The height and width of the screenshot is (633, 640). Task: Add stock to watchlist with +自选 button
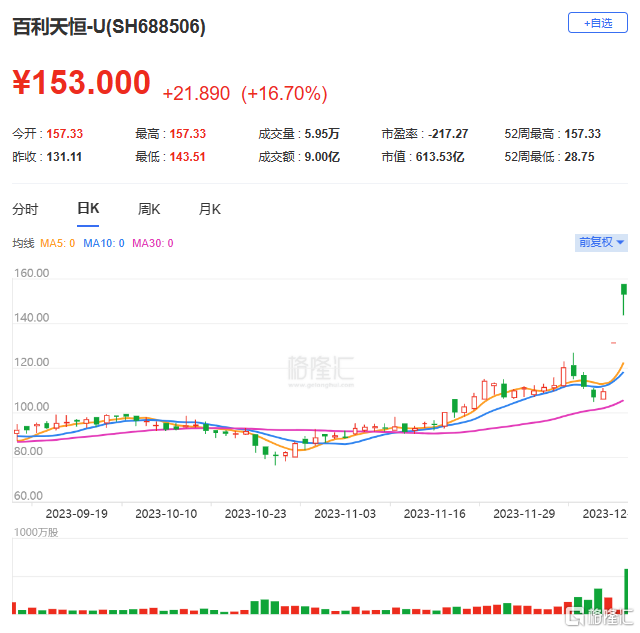pyautogui.click(x=598, y=23)
